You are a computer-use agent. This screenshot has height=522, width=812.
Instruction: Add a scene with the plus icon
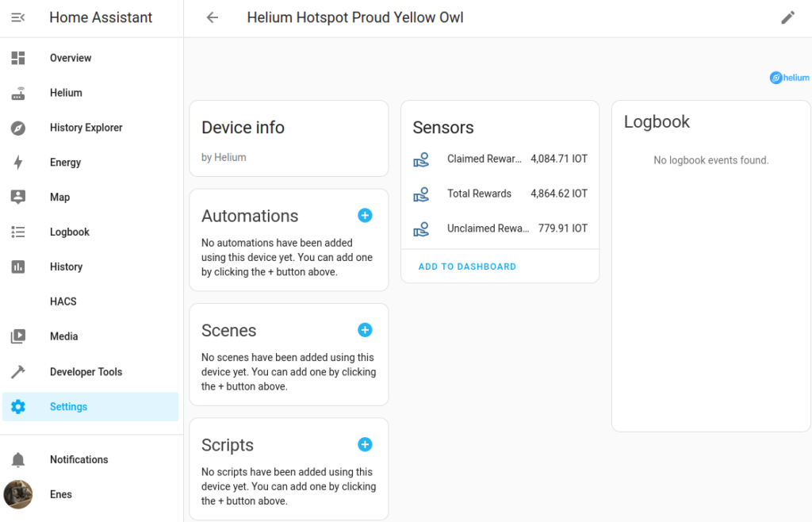365,330
